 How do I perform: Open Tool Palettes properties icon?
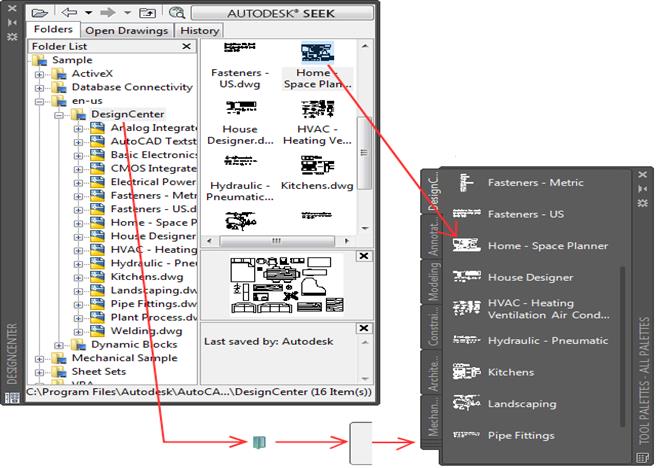pos(643,203)
